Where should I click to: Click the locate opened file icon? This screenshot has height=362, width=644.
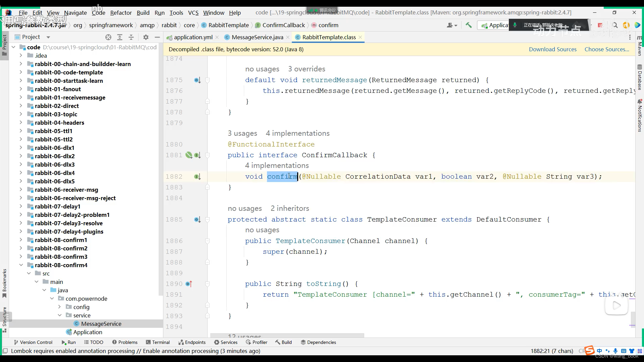[108, 37]
